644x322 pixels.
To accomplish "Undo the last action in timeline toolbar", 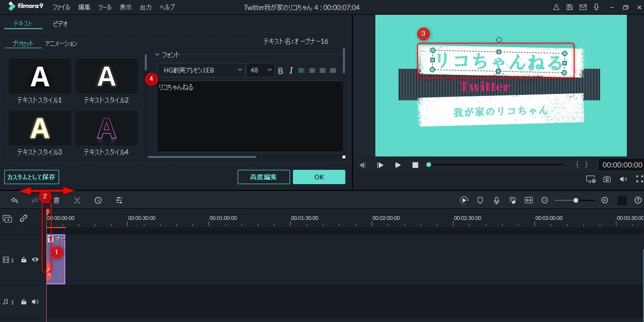I will point(14,200).
